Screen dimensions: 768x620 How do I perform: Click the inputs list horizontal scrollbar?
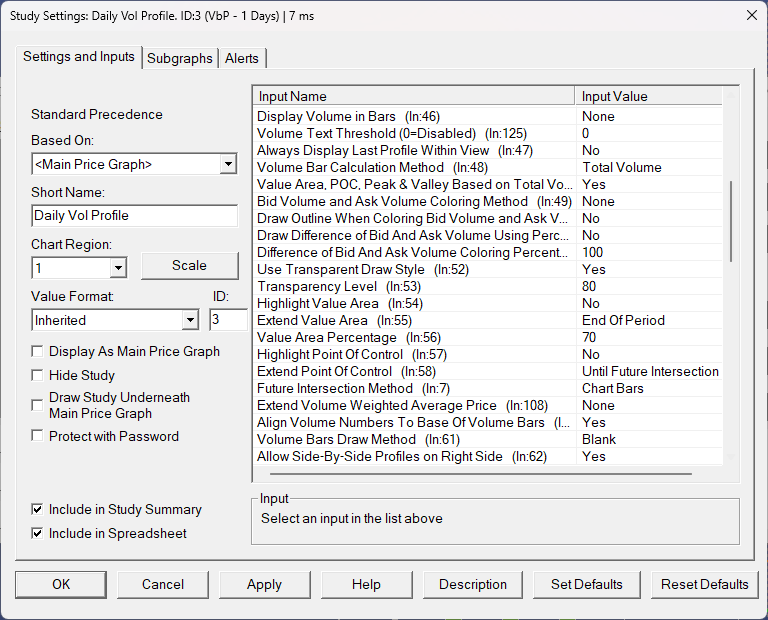(480, 474)
